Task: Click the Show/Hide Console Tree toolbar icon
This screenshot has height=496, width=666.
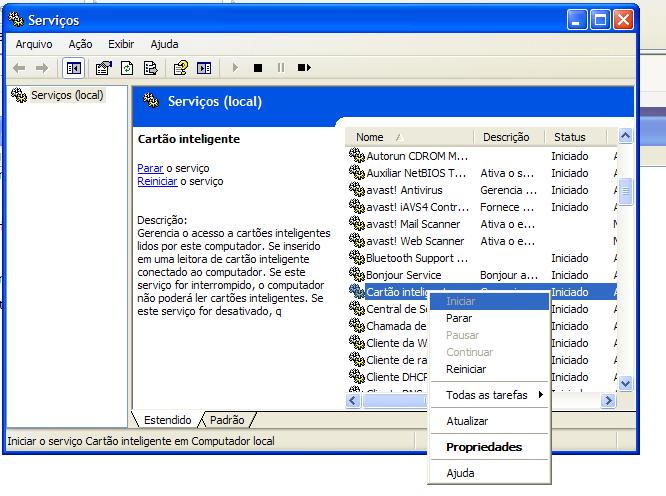Action: [x=73, y=68]
